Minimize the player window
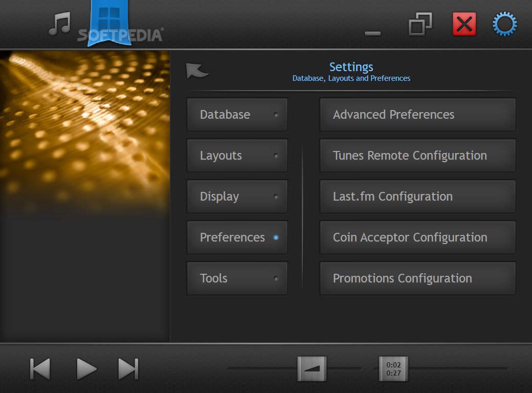532x393 pixels. pos(372,33)
